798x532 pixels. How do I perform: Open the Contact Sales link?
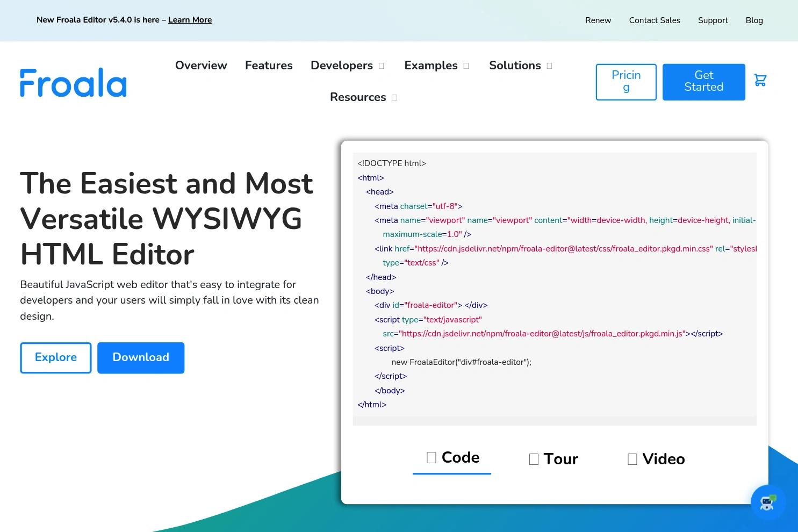655,20
